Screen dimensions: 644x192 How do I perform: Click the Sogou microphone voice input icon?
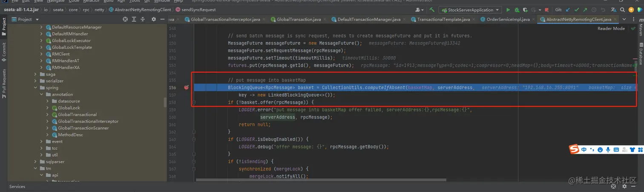coord(608,150)
